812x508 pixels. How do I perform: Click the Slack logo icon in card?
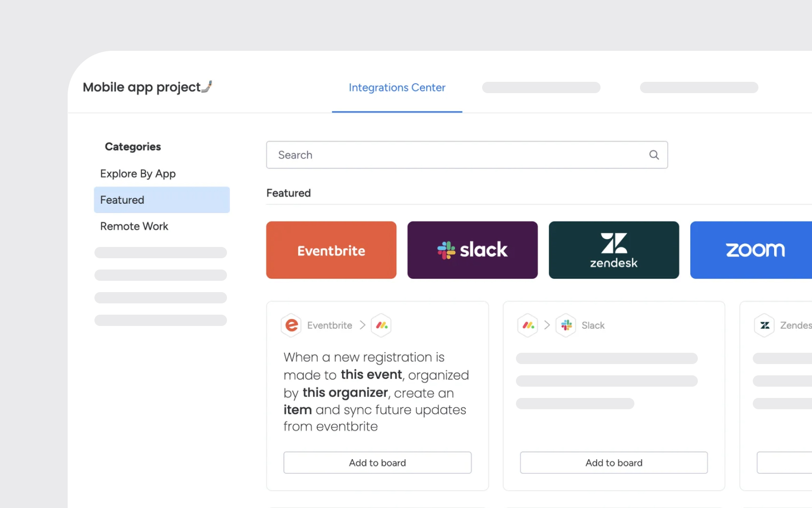566,325
